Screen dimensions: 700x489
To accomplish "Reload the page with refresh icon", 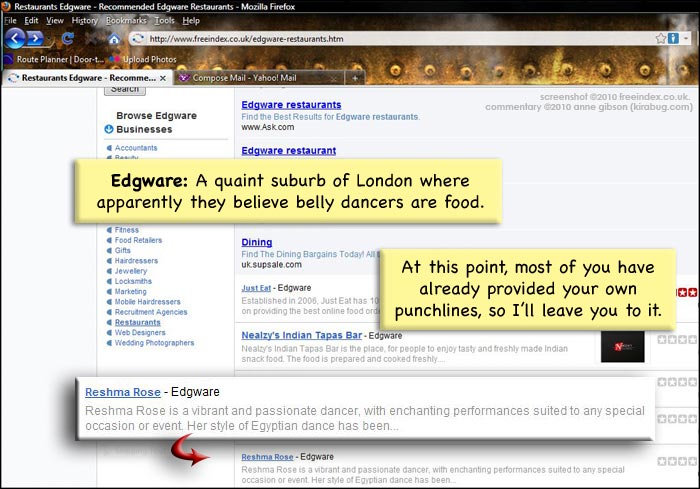I will [x=67, y=39].
